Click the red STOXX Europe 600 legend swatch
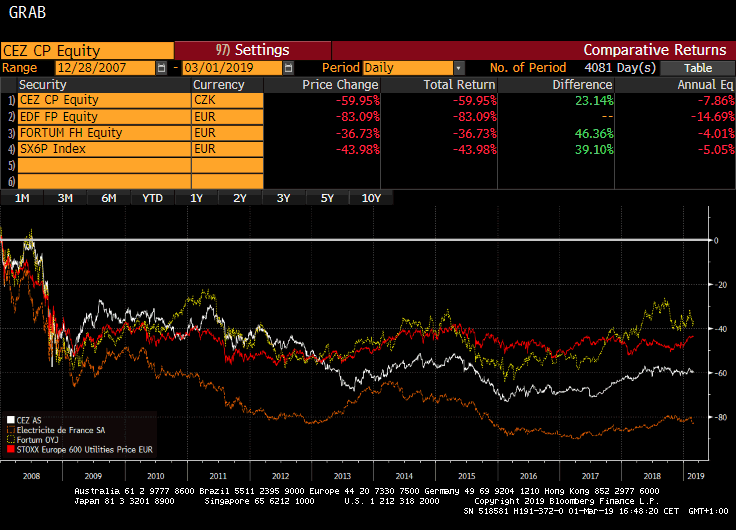This screenshot has height=530, width=736. [11, 449]
